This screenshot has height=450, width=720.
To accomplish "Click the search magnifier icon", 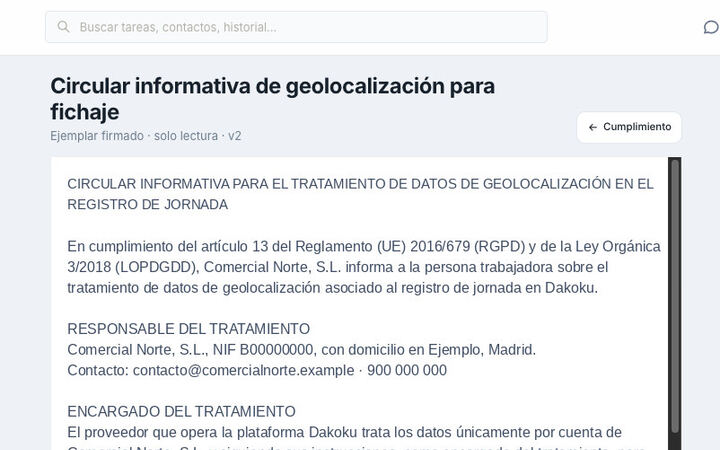I will pyautogui.click(x=63, y=27).
